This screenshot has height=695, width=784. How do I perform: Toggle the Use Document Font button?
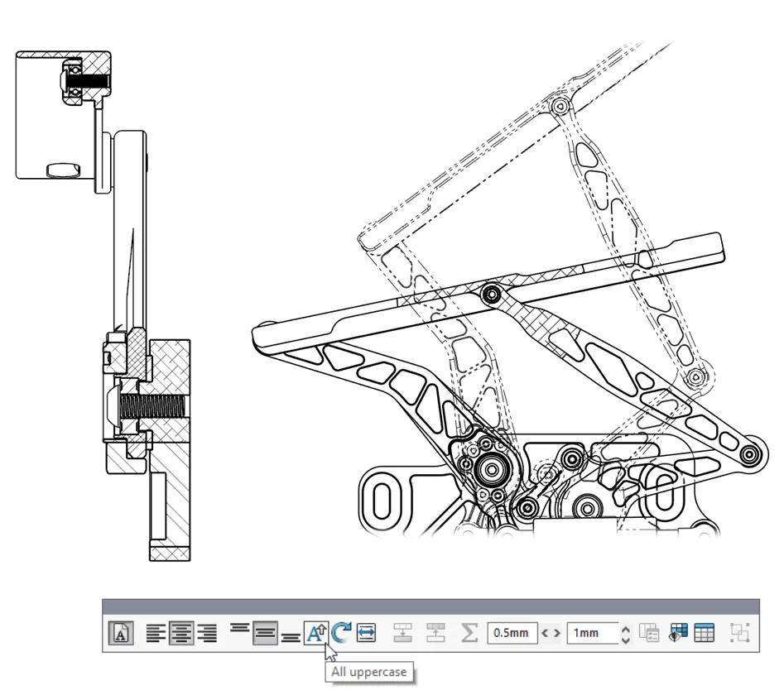(x=120, y=634)
